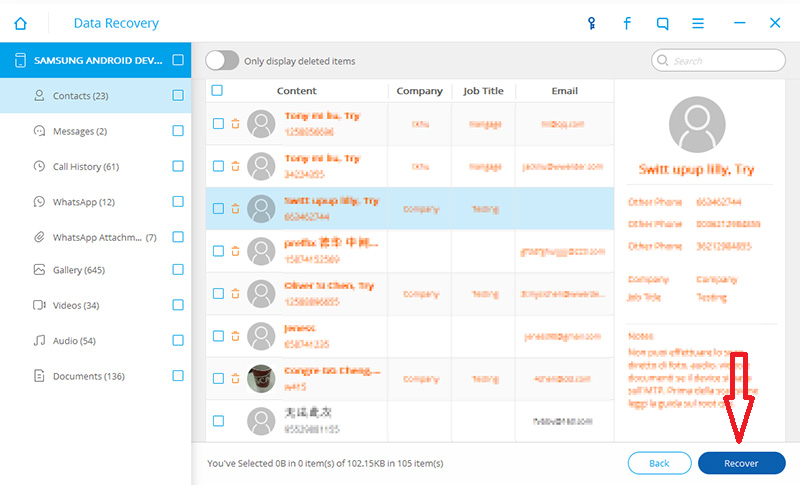Click the Recover button
800x485 pixels.
click(741, 463)
